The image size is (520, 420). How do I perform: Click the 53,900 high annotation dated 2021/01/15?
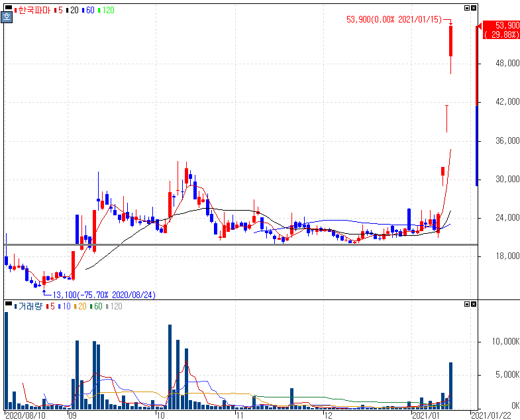point(394,20)
